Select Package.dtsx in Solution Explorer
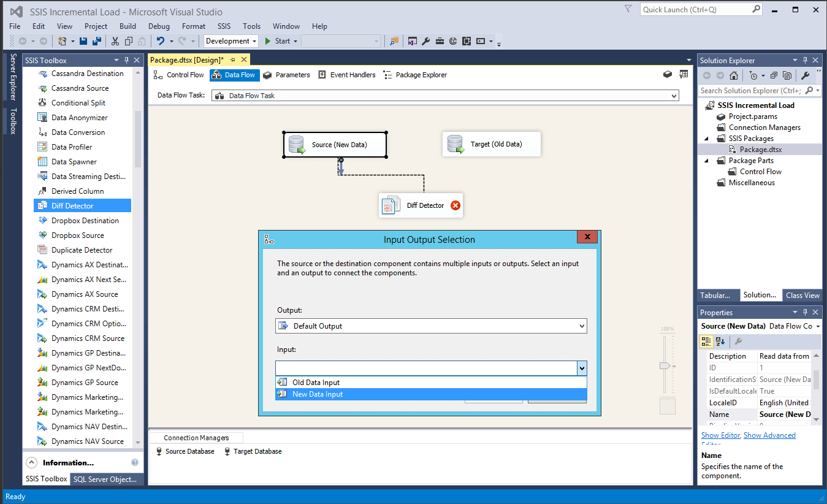This screenshot has height=504, width=827. 760,150
